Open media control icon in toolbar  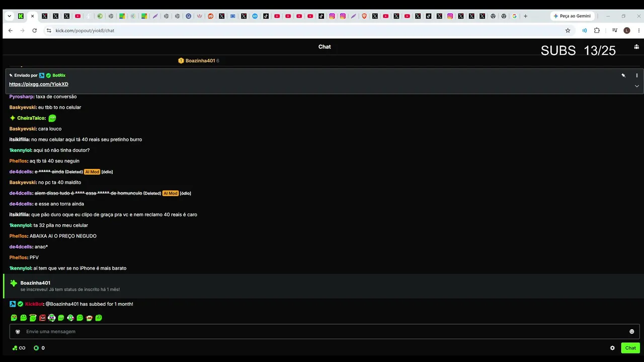[x=615, y=30]
